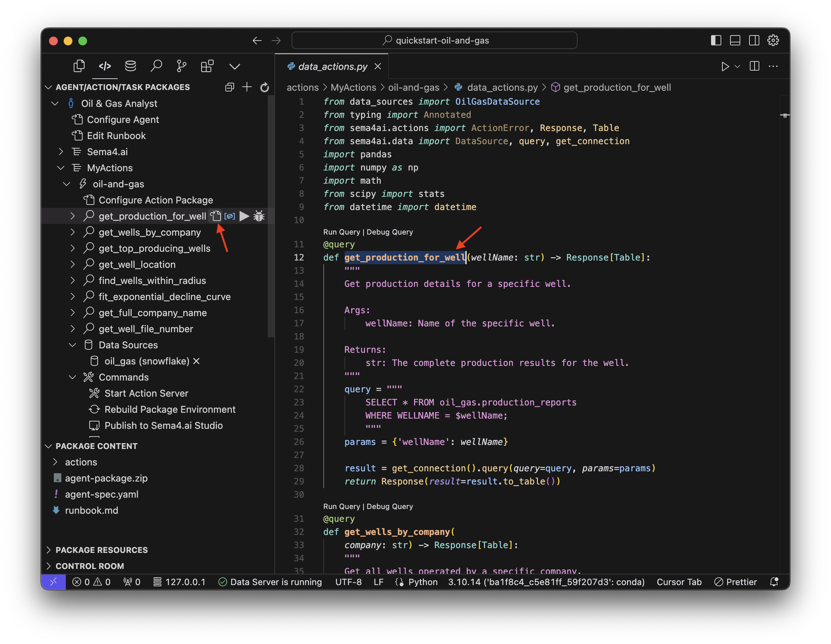Close the data_actions.py tab
831x644 pixels.
pos(378,67)
